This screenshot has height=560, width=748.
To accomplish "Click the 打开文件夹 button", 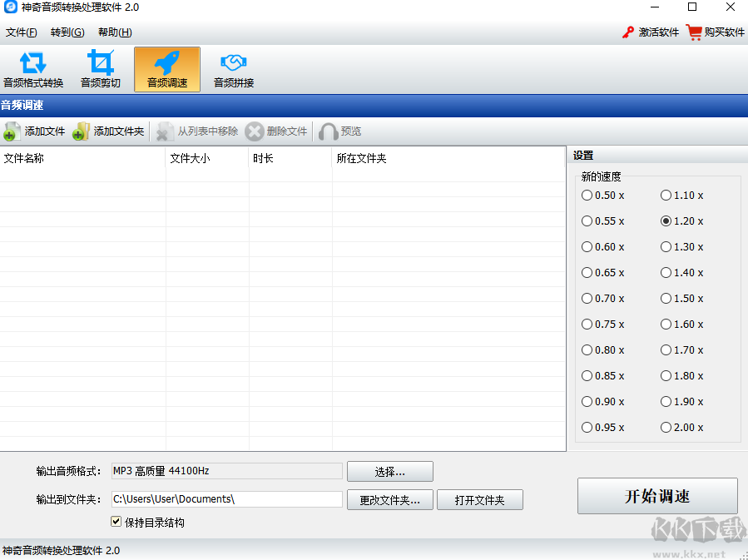I will 479,499.
